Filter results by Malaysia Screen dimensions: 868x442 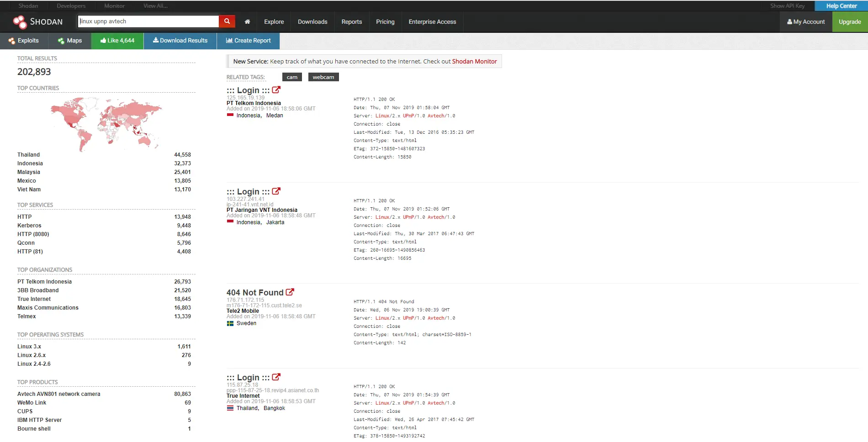coord(29,172)
